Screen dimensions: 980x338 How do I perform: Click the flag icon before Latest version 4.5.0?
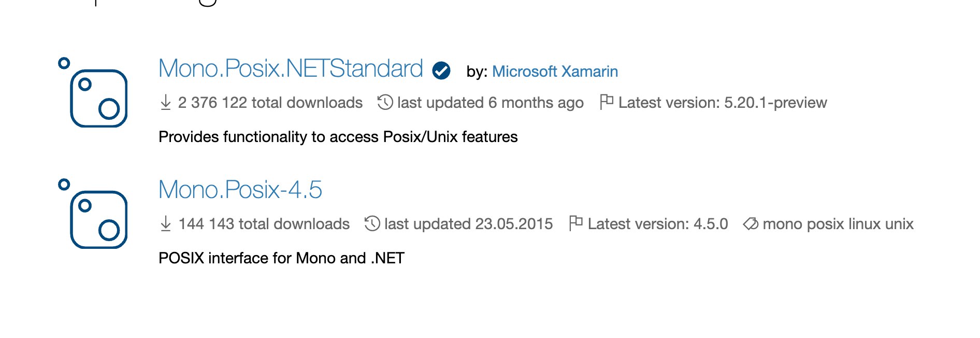pyautogui.click(x=575, y=223)
